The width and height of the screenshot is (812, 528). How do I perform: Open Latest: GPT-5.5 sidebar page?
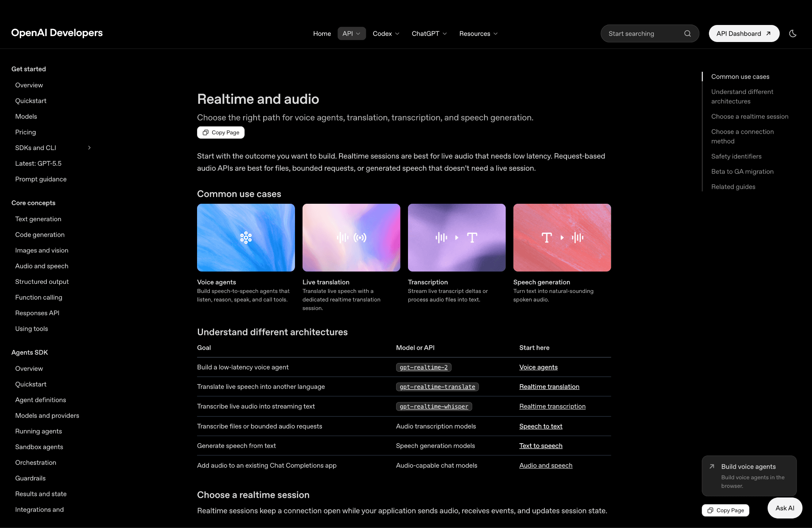click(x=38, y=164)
